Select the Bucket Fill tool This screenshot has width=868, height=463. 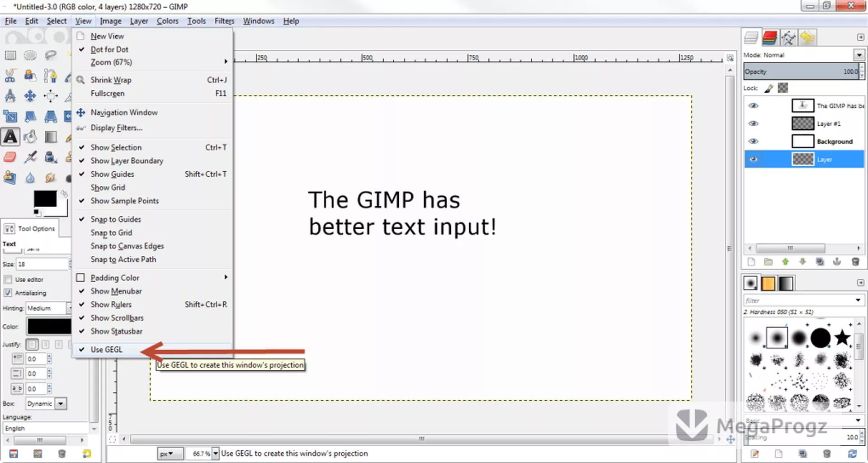(30, 137)
